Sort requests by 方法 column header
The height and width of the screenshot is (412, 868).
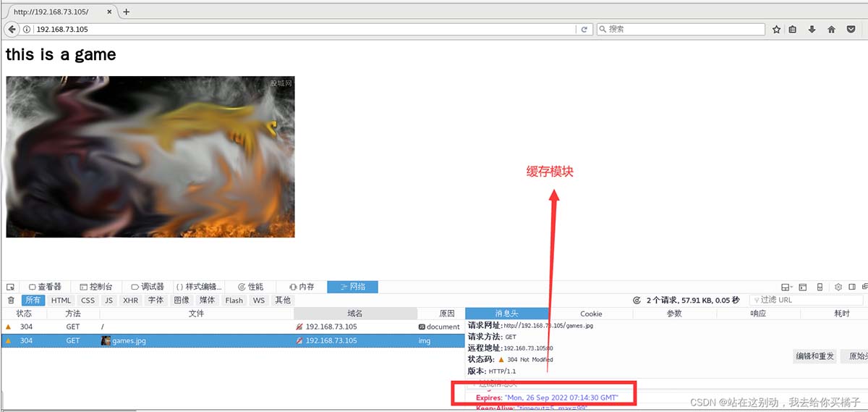coord(73,314)
